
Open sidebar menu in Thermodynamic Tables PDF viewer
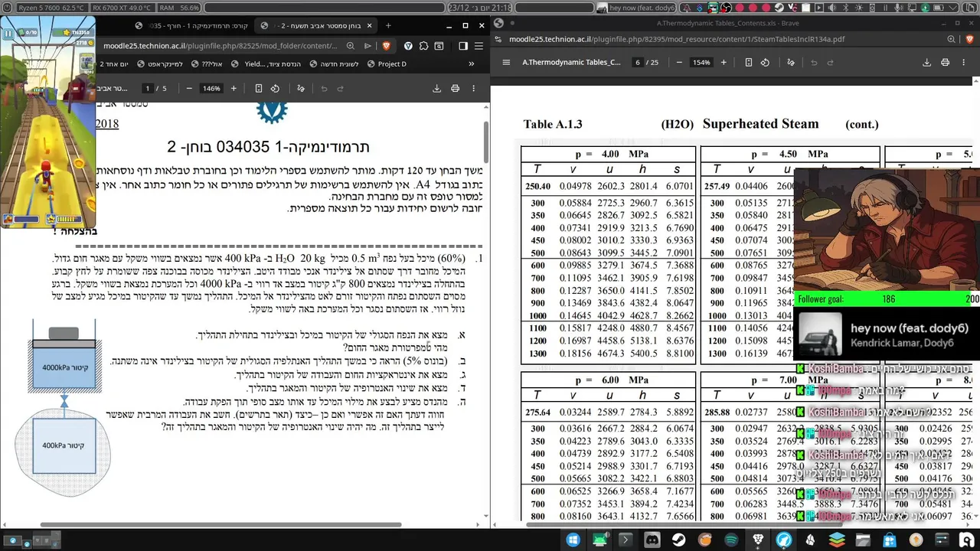(x=506, y=63)
